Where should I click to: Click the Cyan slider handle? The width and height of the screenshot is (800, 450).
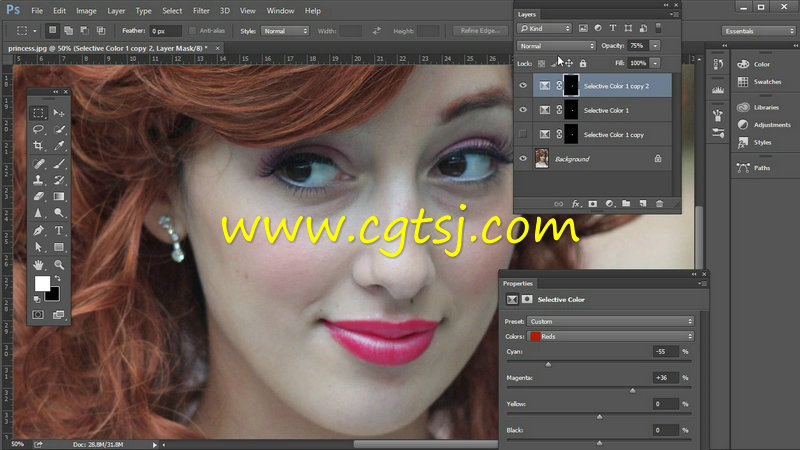(548, 364)
